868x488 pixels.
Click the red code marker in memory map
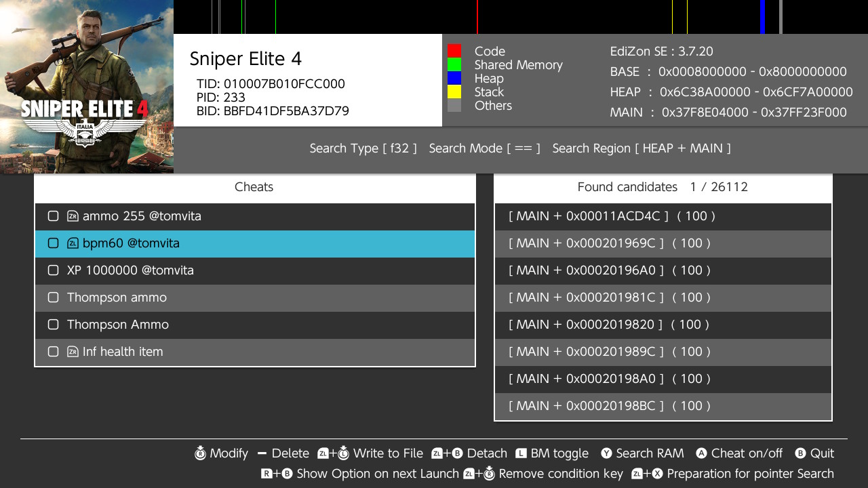pyautogui.click(x=477, y=17)
